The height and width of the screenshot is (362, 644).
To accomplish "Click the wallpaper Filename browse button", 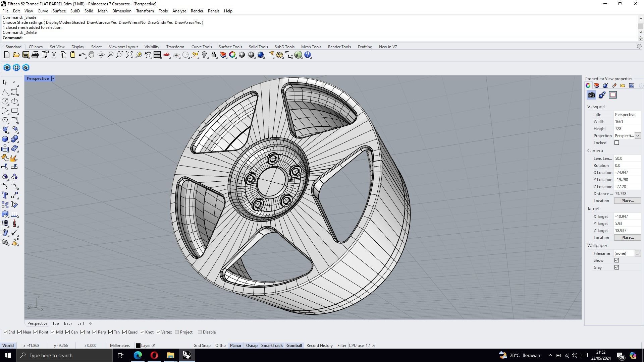I will pyautogui.click(x=637, y=253).
